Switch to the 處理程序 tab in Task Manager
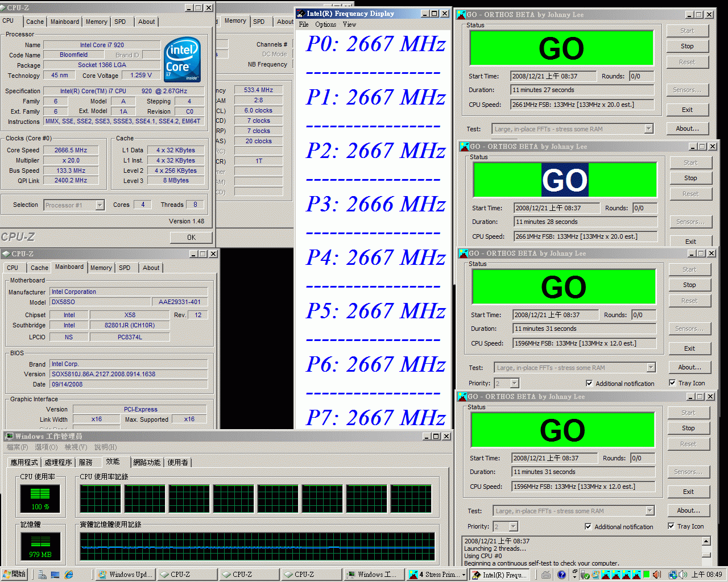Viewport: 728px width, 582px height. pyautogui.click(x=58, y=463)
